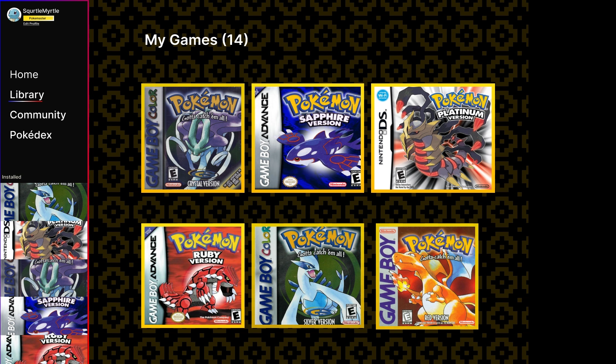Open Pokémon Sapphire Version game cover

pos(308,138)
